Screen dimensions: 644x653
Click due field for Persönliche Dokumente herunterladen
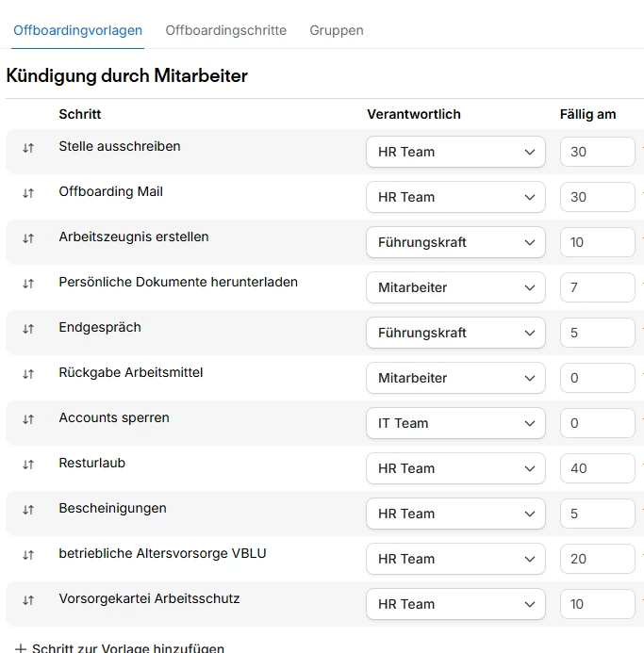[x=597, y=287]
